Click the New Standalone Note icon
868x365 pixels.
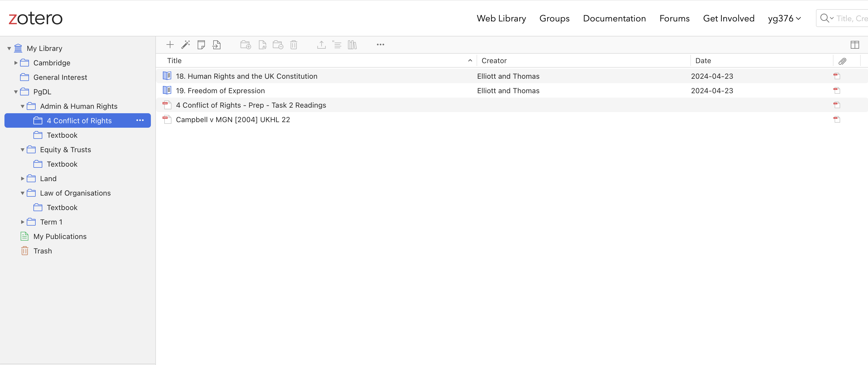pos(201,45)
